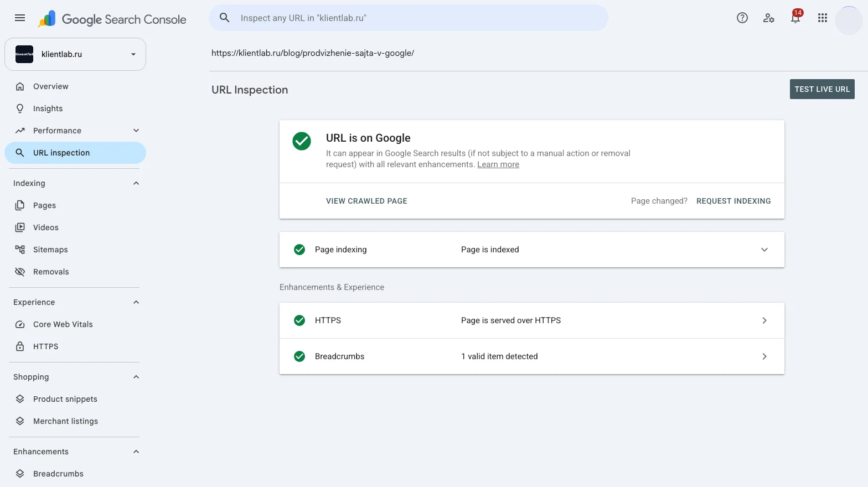Click the inspected URL text
This screenshot has width=868, height=487.
(x=313, y=53)
